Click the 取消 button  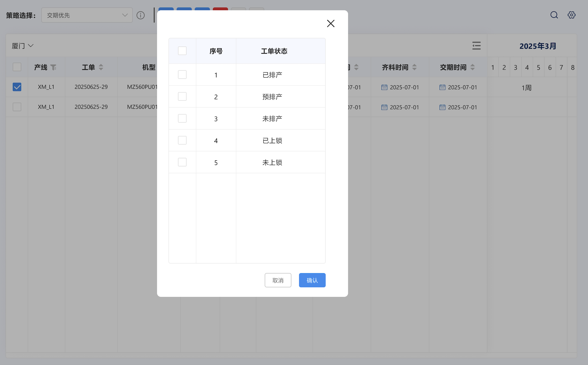pyautogui.click(x=278, y=280)
